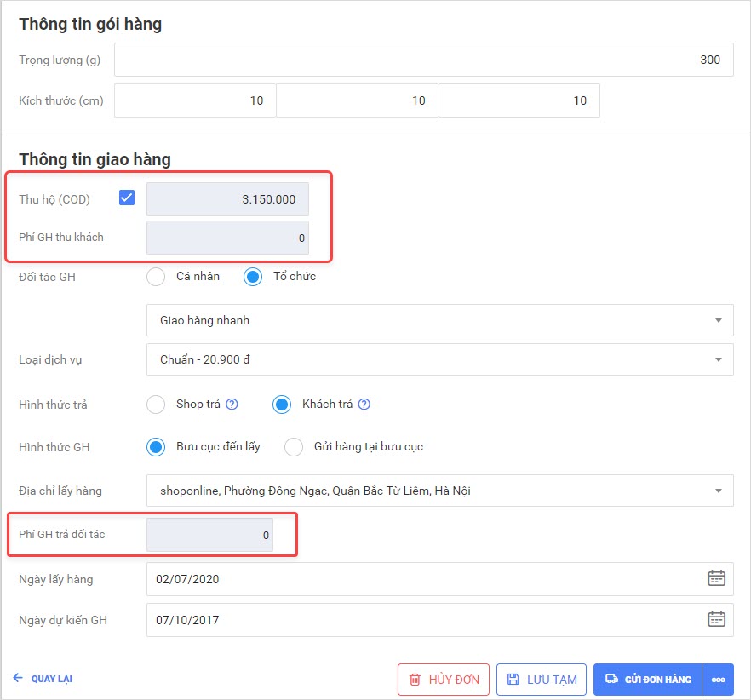This screenshot has width=751, height=700.
Task: Select Bưu cục đến lấy option
Action: [x=156, y=447]
